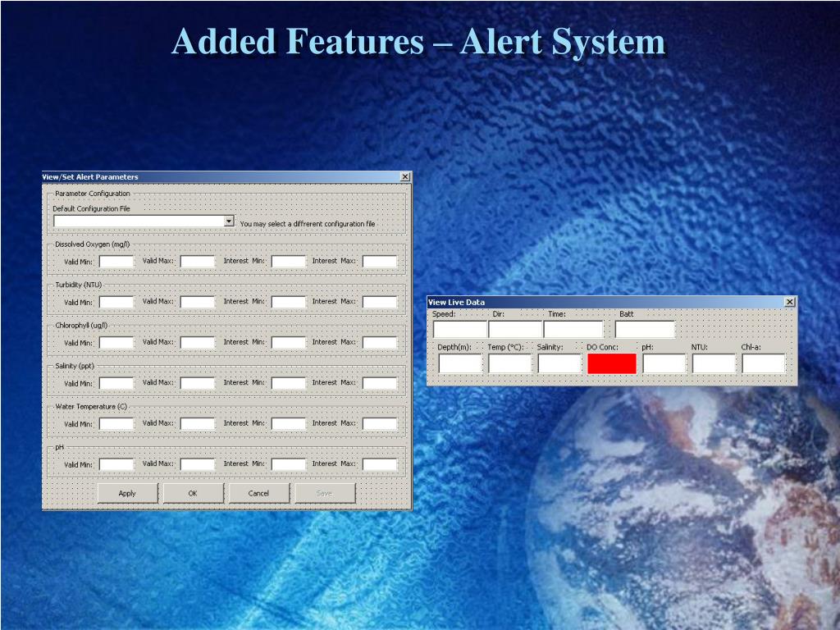Click the Time field in View Live Data

click(573, 329)
